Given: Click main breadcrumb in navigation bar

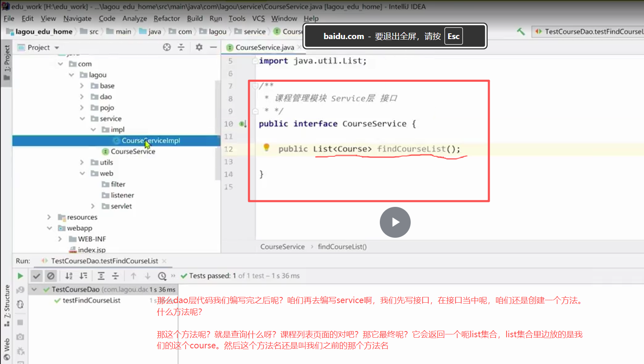Looking at the screenshot, I should coord(119,32).
